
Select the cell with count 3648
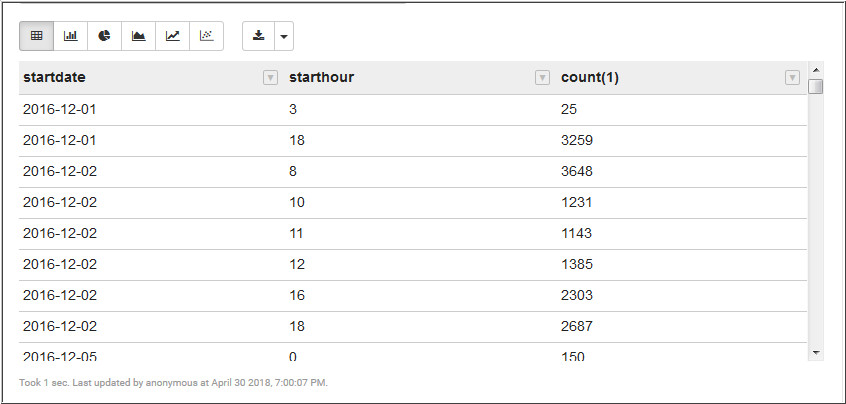(x=577, y=171)
